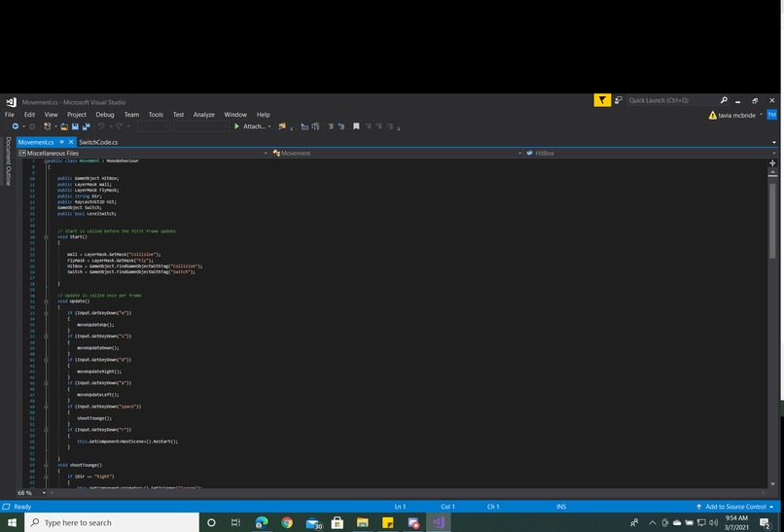Open Microsoft Edge from the taskbar

(261, 522)
